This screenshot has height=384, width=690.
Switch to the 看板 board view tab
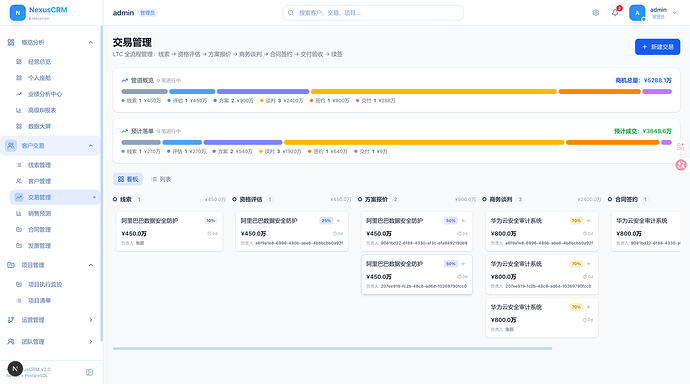(x=128, y=179)
